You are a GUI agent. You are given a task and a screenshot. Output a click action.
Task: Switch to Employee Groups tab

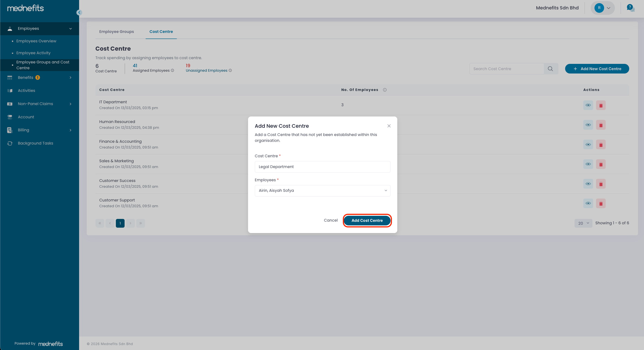tap(117, 32)
